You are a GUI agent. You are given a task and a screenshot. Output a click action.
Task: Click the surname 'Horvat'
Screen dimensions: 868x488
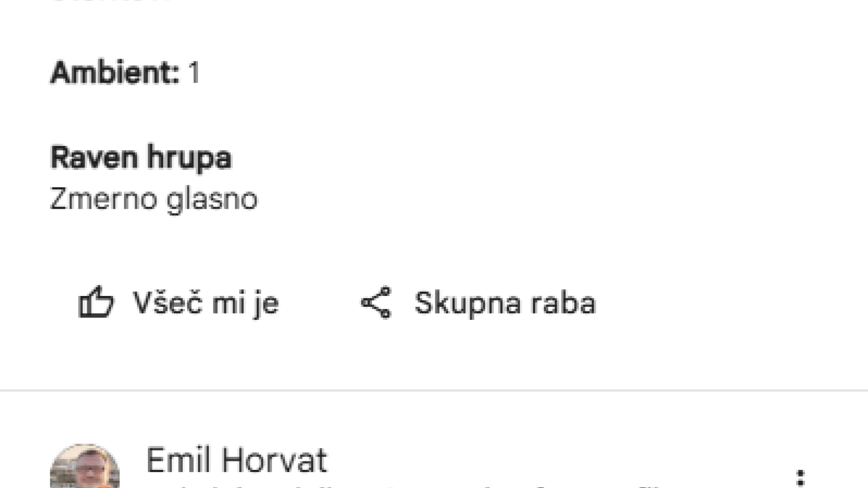(274, 460)
